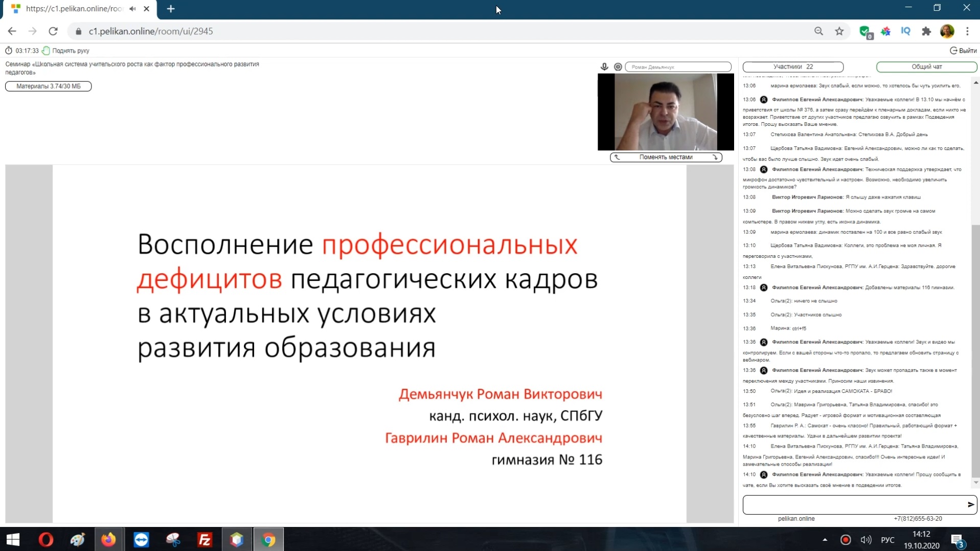The image size is (980, 551).
Task: Open FileZilla from the taskbar
Action: (x=204, y=540)
